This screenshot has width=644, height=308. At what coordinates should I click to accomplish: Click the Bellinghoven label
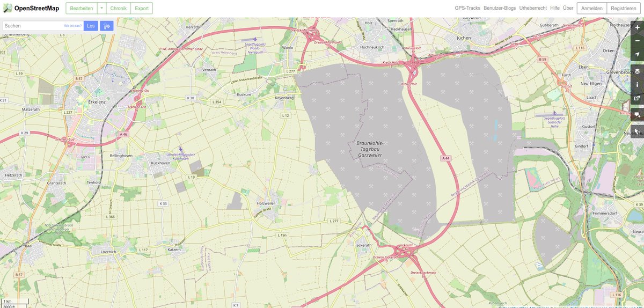(121, 155)
